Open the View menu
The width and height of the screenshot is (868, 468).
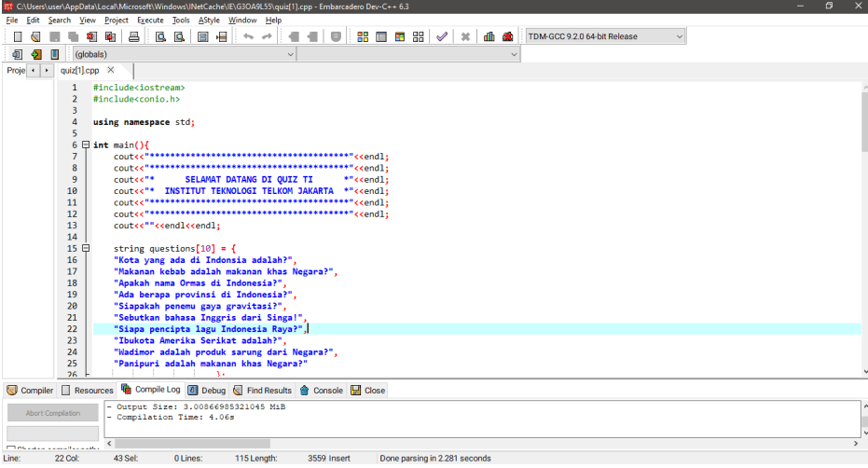[88, 20]
